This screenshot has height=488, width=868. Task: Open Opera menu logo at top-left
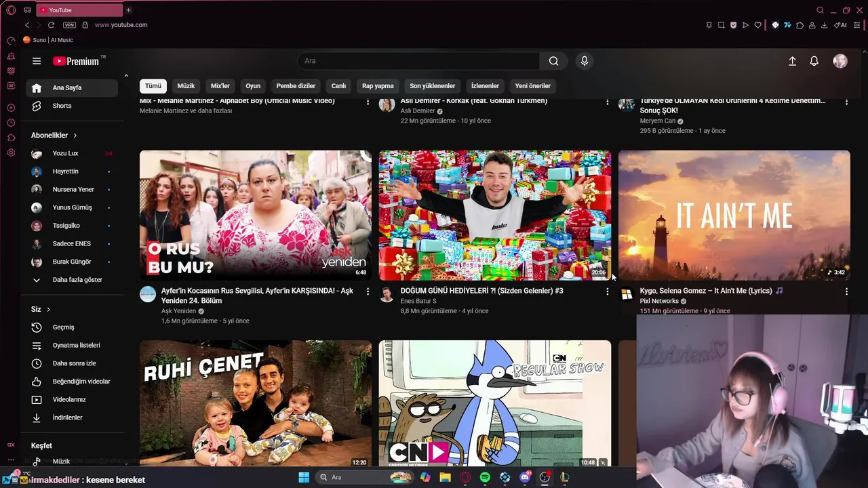pyautogui.click(x=11, y=10)
